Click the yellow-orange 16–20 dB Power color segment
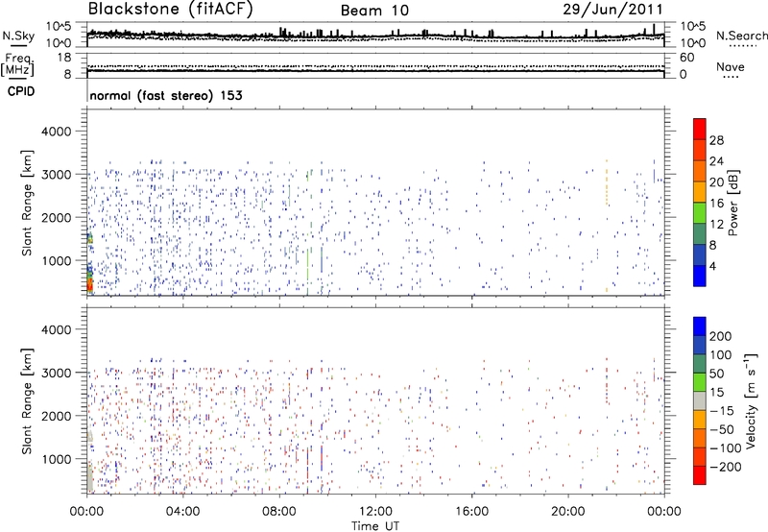 pyautogui.click(x=700, y=192)
